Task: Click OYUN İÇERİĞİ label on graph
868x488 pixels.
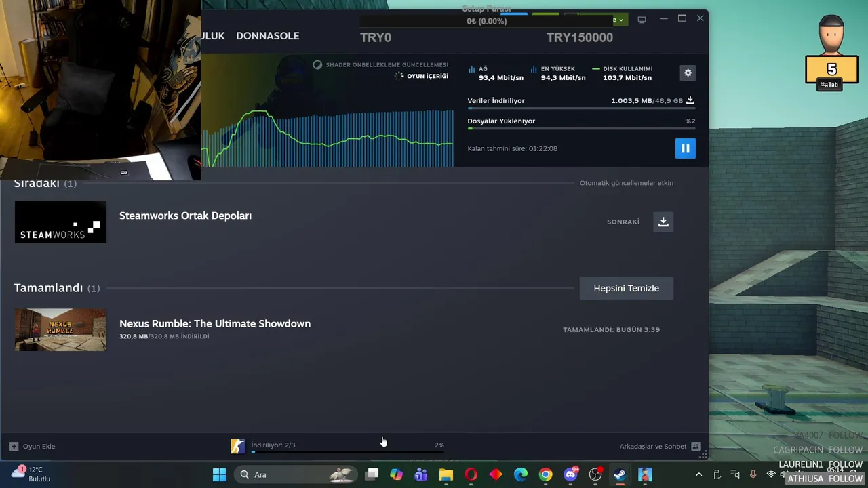Action: tap(427, 76)
